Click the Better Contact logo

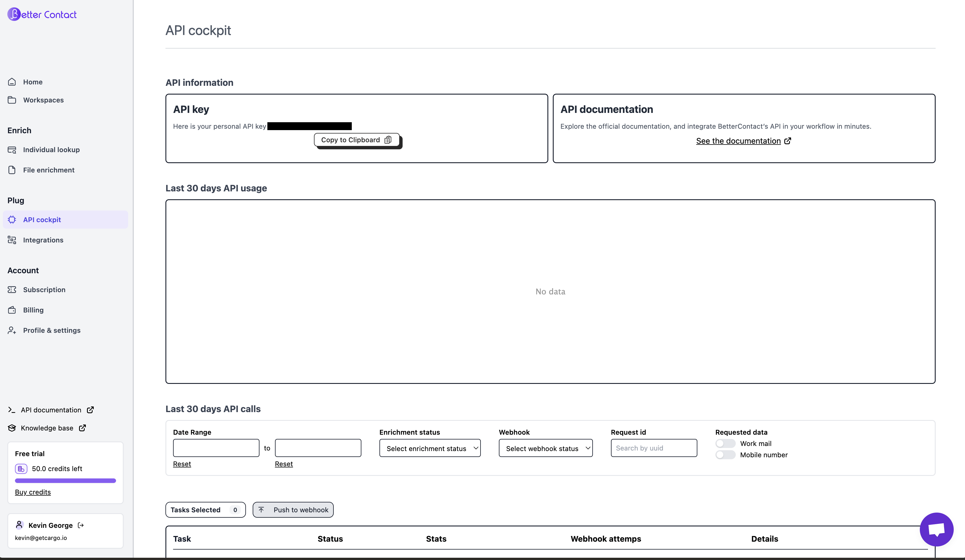pyautogui.click(x=42, y=14)
